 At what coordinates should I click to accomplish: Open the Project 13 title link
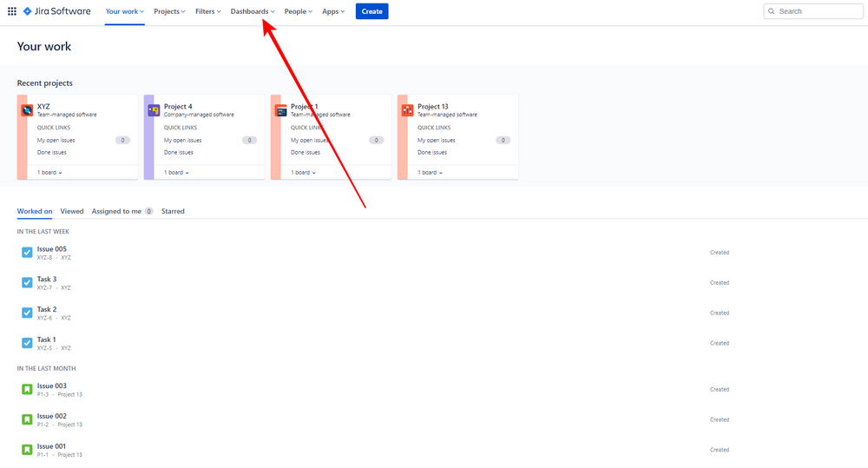[433, 106]
